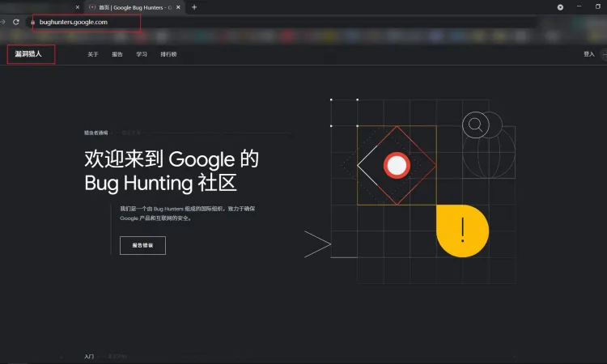607x364 pixels.
Task: Click the 入门 label at page bottom
Action: pyautogui.click(x=89, y=356)
